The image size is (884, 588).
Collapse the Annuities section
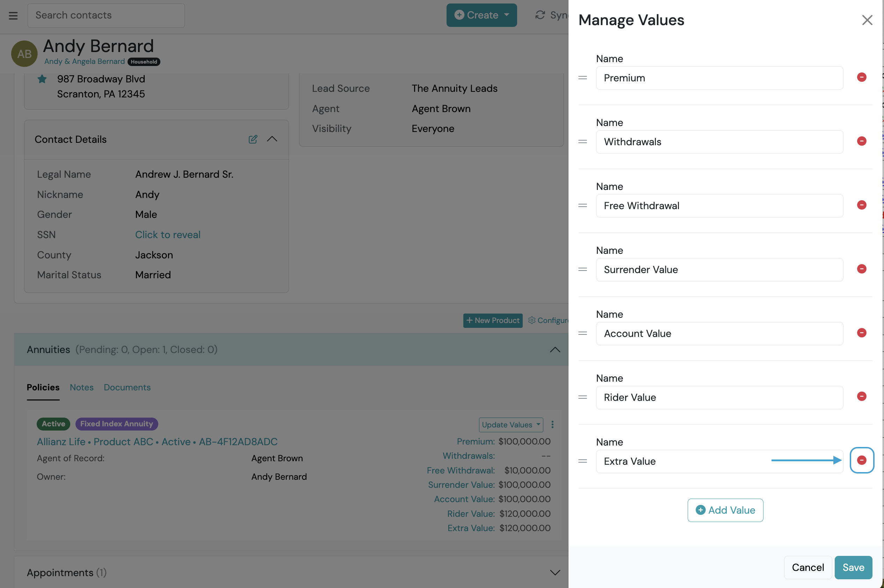tap(555, 350)
